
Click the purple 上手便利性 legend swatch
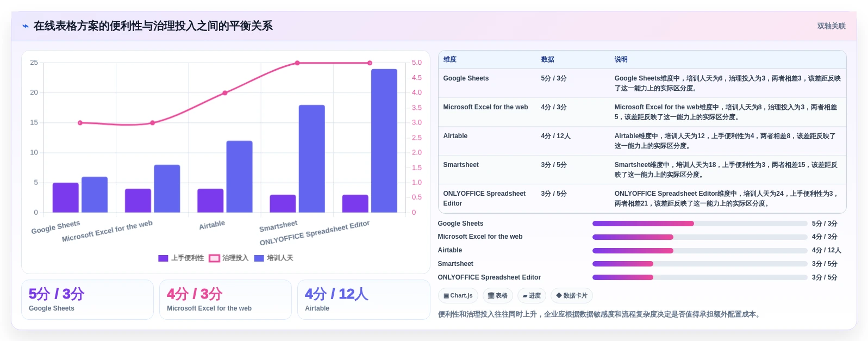pos(163,258)
